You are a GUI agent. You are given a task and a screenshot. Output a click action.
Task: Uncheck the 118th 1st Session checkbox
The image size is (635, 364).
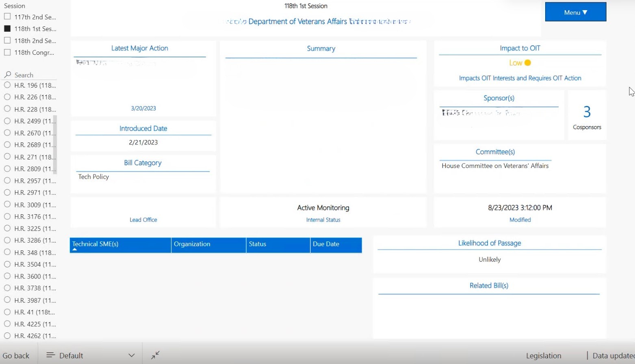7,28
